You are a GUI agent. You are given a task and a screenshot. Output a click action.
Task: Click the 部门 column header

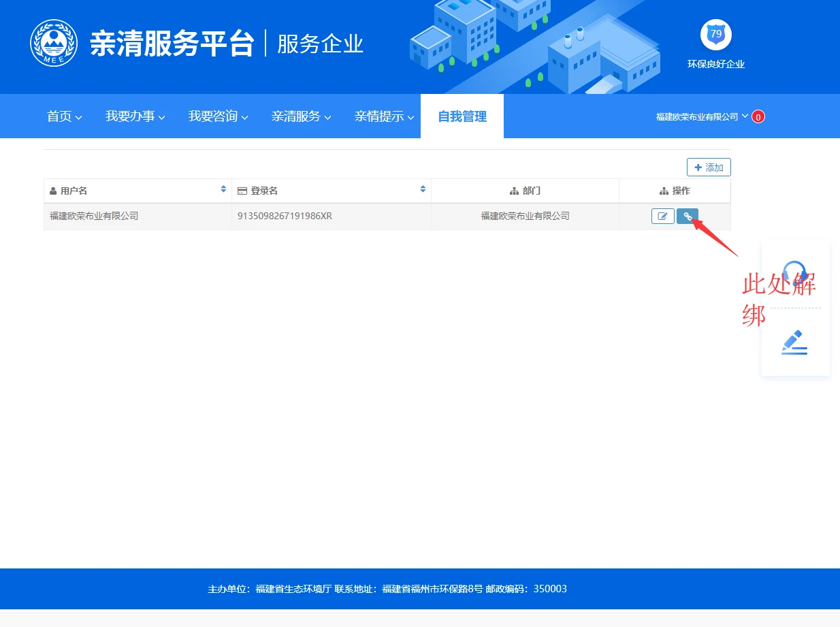pos(525,191)
